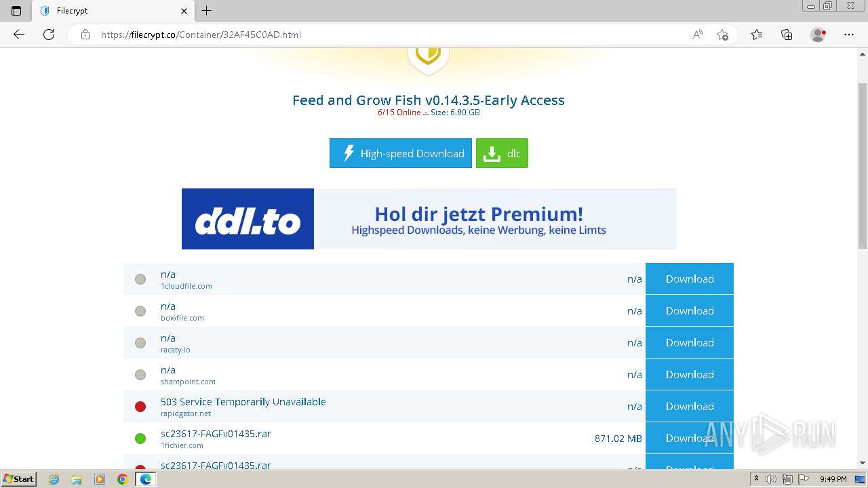Click the volume tray icon

[772, 479]
